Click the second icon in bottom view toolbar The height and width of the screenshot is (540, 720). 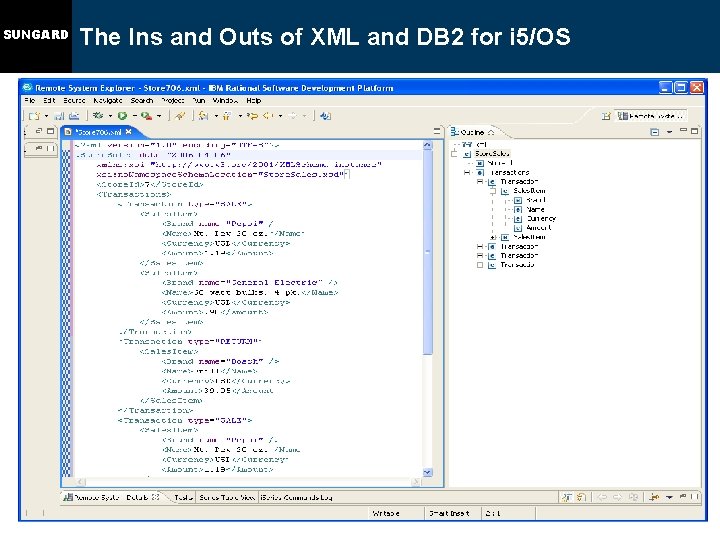click(x=581, y=497)
